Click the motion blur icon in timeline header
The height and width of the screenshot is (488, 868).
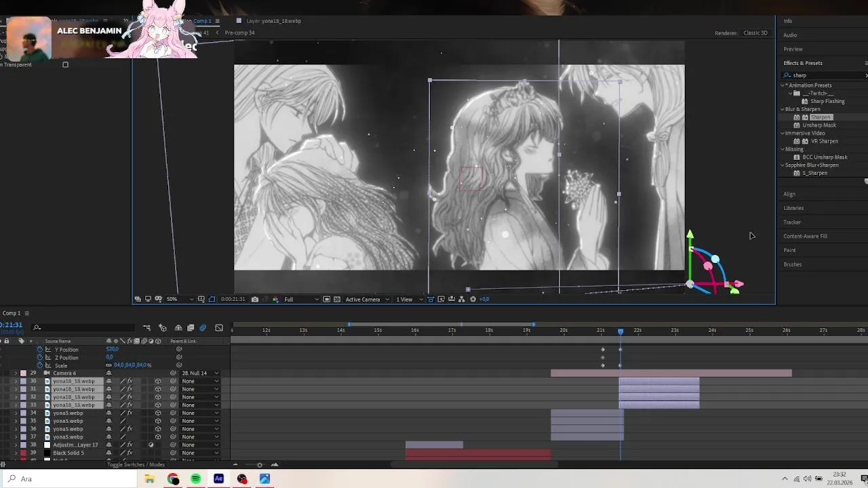pos(203,328)
